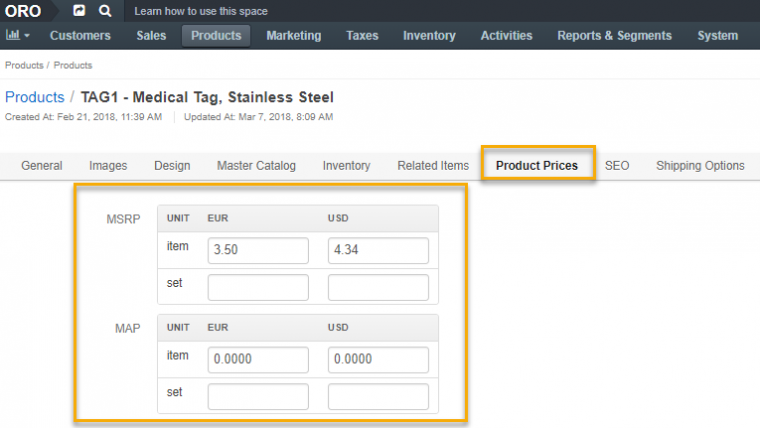Switch to the General tab
The width and height of the screenshot is (760, 428).
coord(42,166)
